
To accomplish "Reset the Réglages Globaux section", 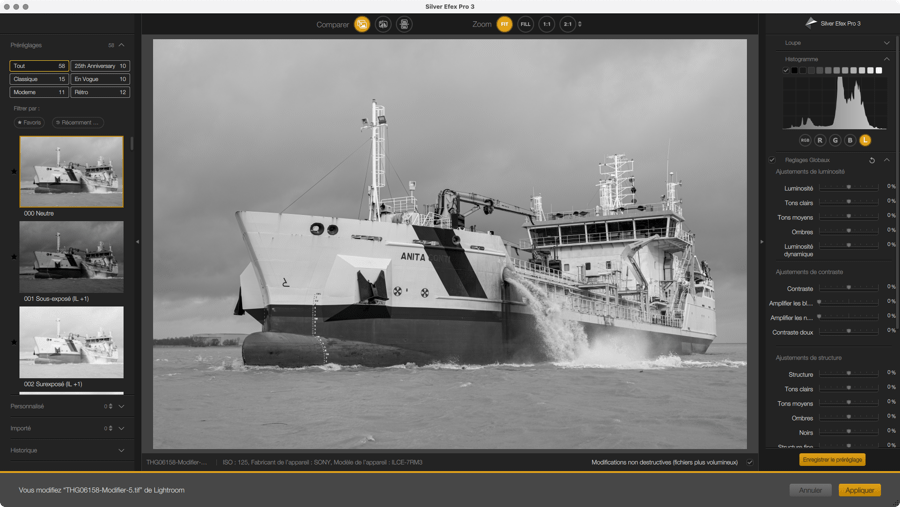I will coord(872,160).
